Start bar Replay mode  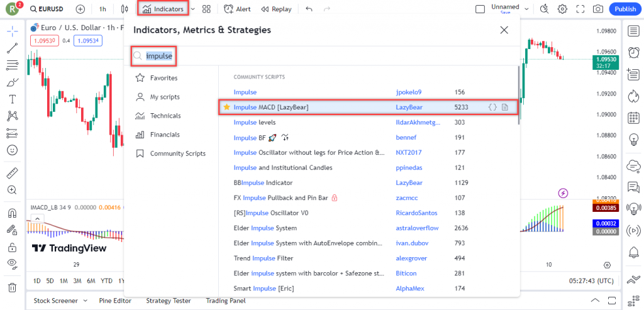(x=276, y=9)
